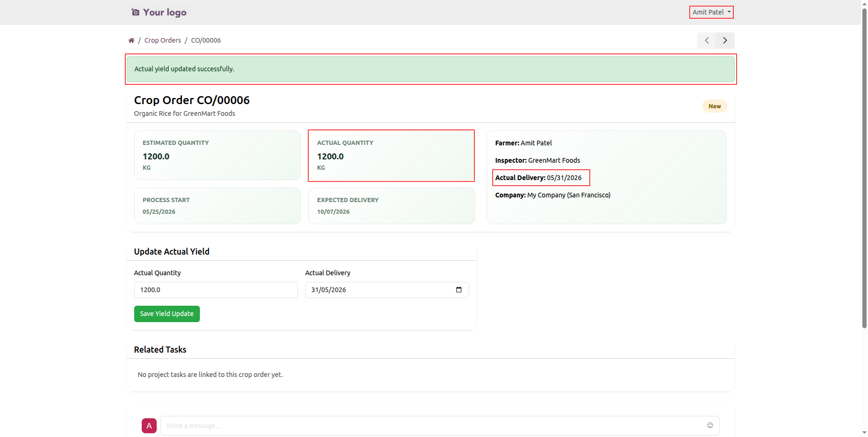
Task: Click 'Organic Rice for GreenMart Foods' subtitle
Action: tap(185, 113)
